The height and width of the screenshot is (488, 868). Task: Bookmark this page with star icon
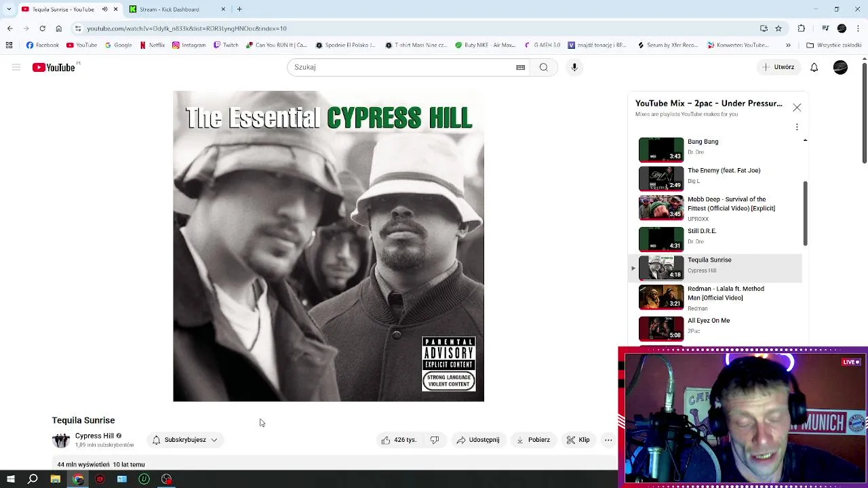(x=778, y=28)
